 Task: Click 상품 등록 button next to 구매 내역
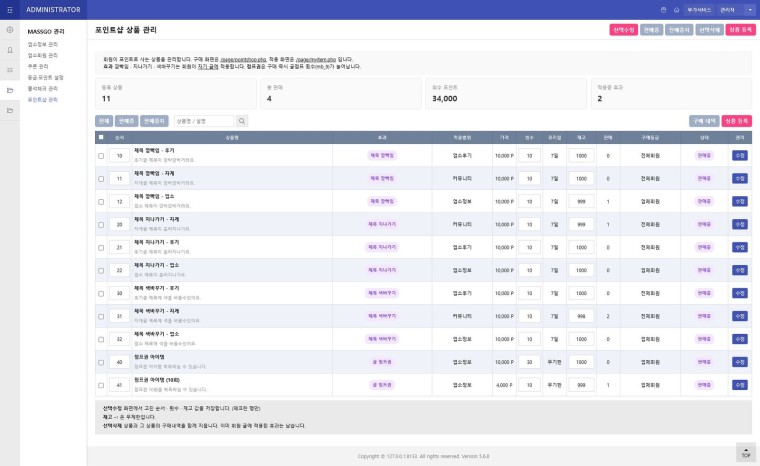[x=737, y=121]
